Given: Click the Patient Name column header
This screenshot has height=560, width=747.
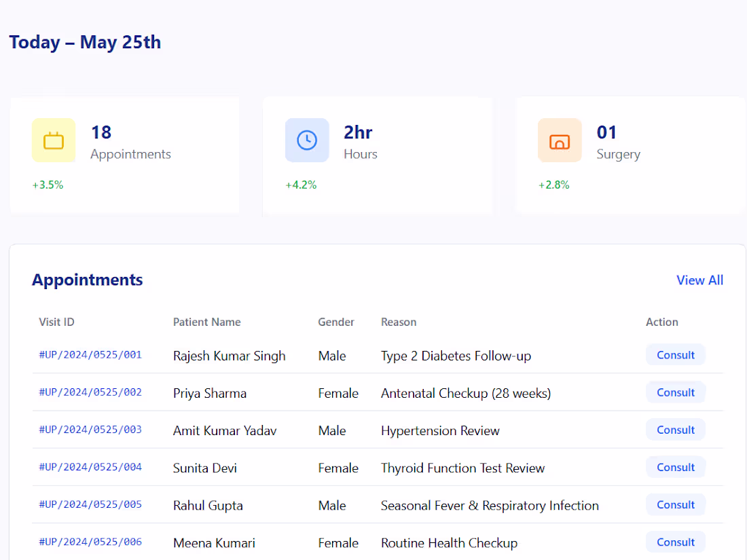Looking at the screenshot, I should [x=206, y=322].
